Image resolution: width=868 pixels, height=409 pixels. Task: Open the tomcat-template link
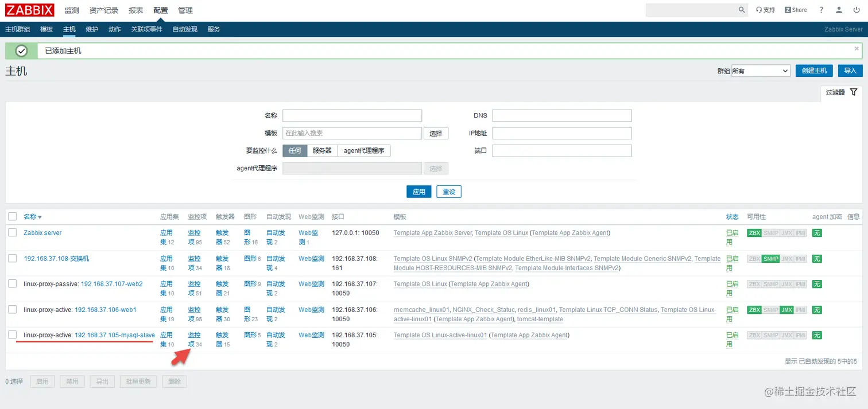pos(540,319)
